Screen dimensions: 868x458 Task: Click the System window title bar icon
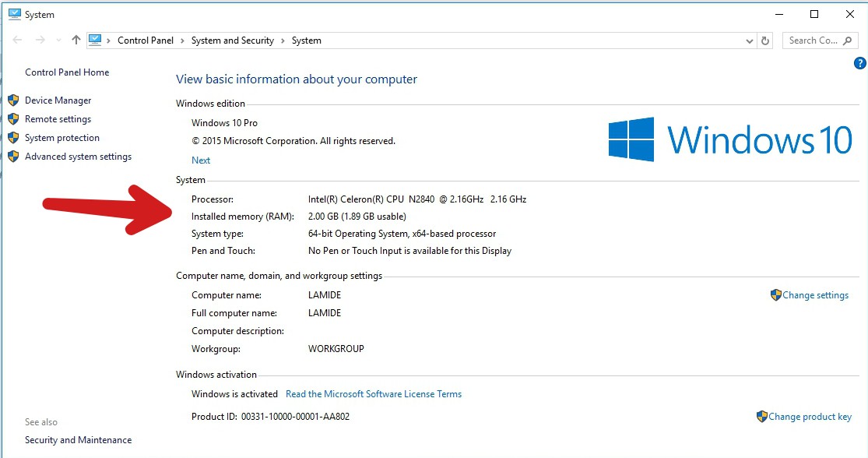(14, 14)
